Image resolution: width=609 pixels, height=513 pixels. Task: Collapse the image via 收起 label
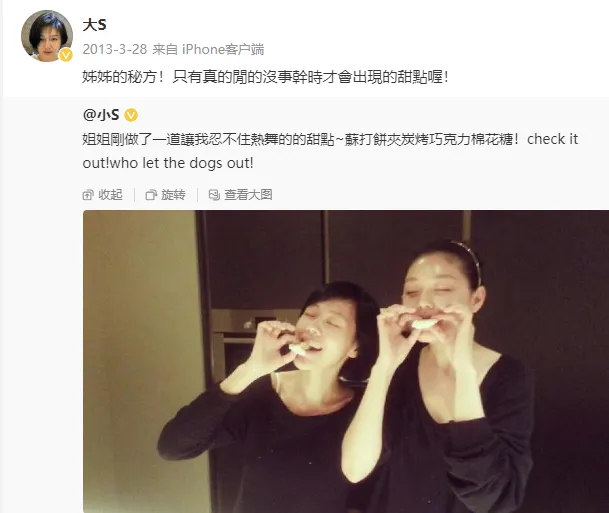tap(110, 195)
